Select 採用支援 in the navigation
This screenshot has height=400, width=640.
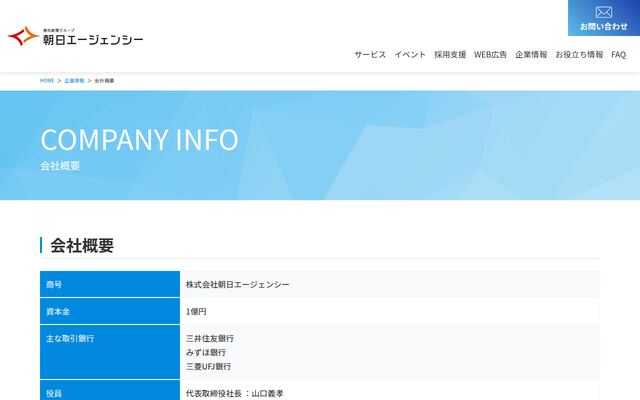point(450,55)
